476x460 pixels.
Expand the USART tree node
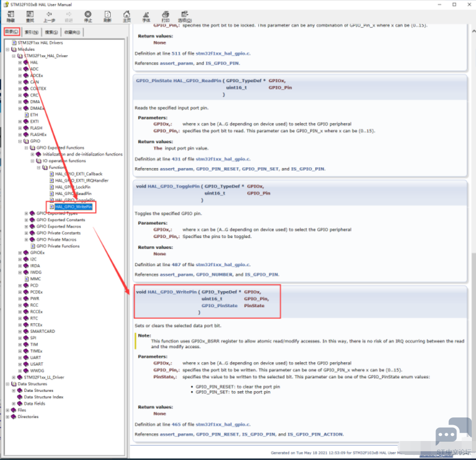(20, 365)
